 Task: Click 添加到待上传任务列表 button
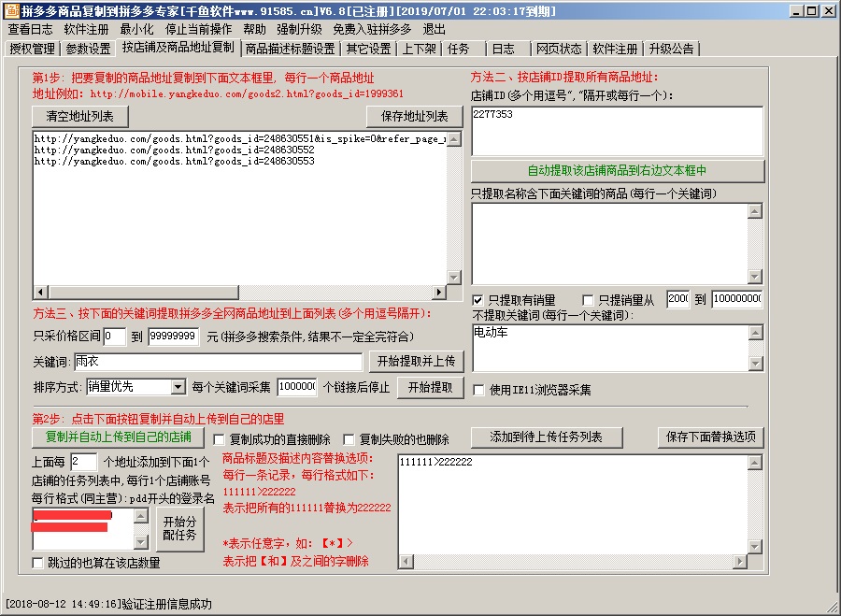[546, 437]
